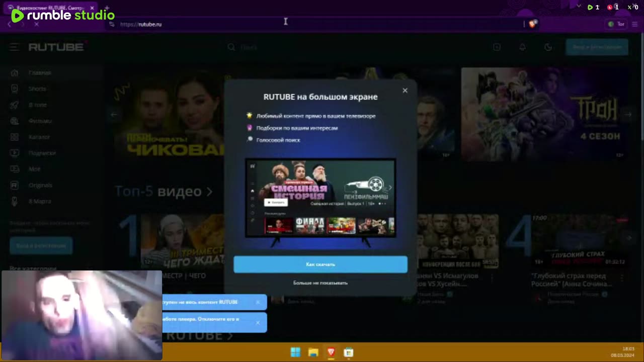This screenshot has width=644, height=362.
Task: Click the Как скачать button
Action: tap(320, 264)
